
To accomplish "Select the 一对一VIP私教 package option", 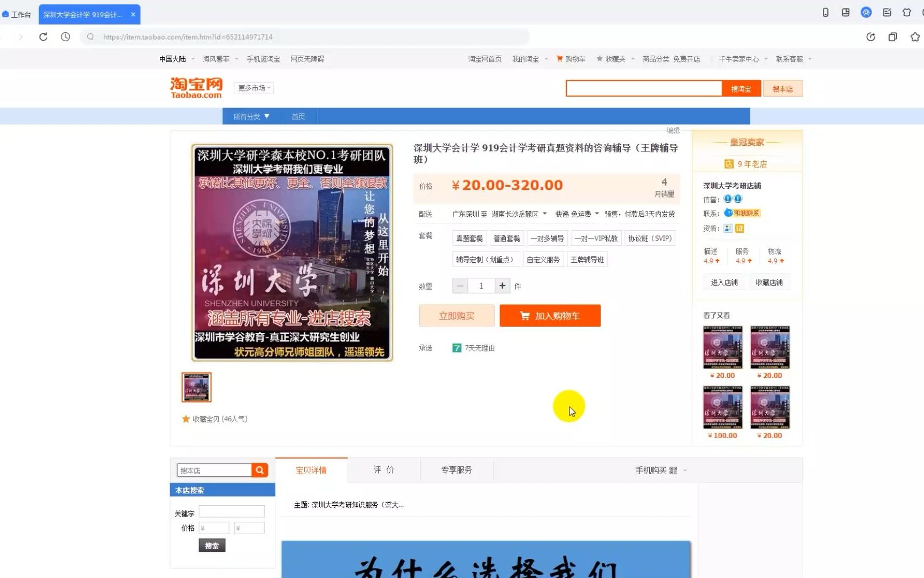I will point(596,238).
